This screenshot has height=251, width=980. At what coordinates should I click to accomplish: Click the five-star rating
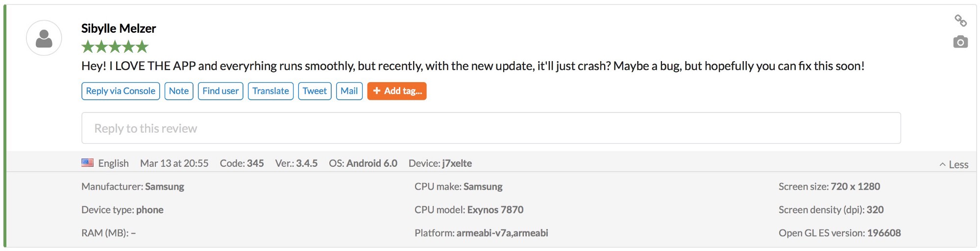coord(115,47)
